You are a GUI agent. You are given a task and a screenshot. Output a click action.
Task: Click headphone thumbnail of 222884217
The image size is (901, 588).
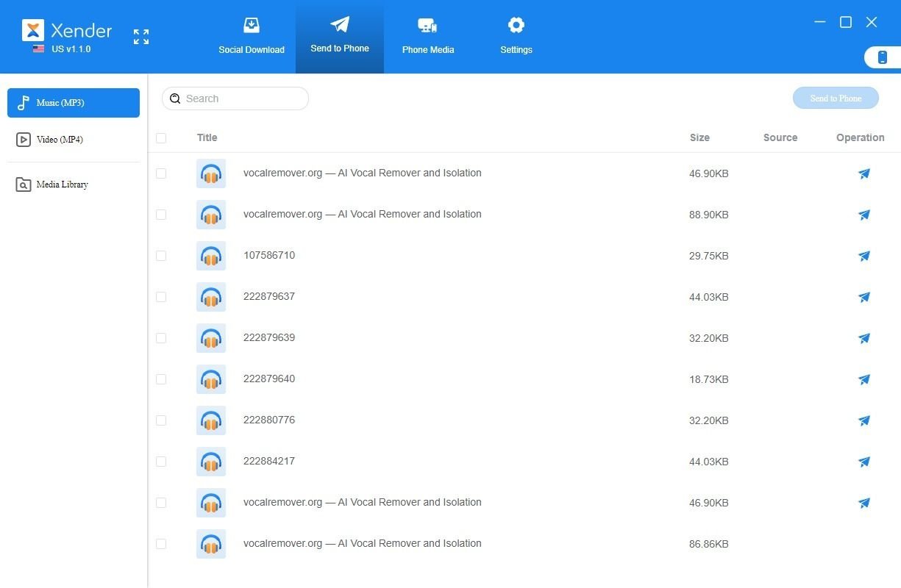(211, 462)
